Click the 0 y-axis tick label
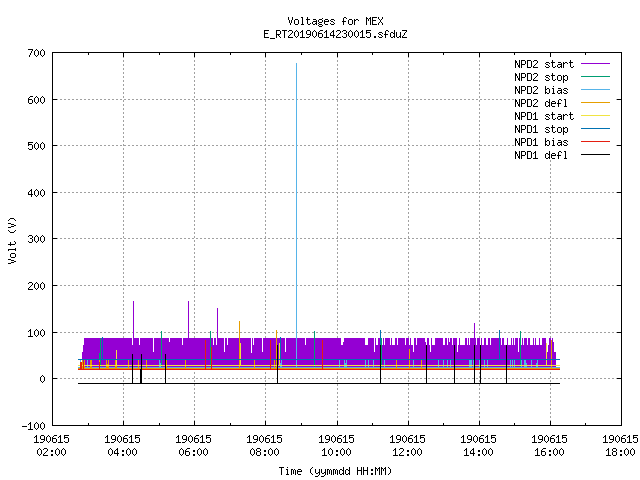Screen dimensions: 640x480 coord(42,379)
